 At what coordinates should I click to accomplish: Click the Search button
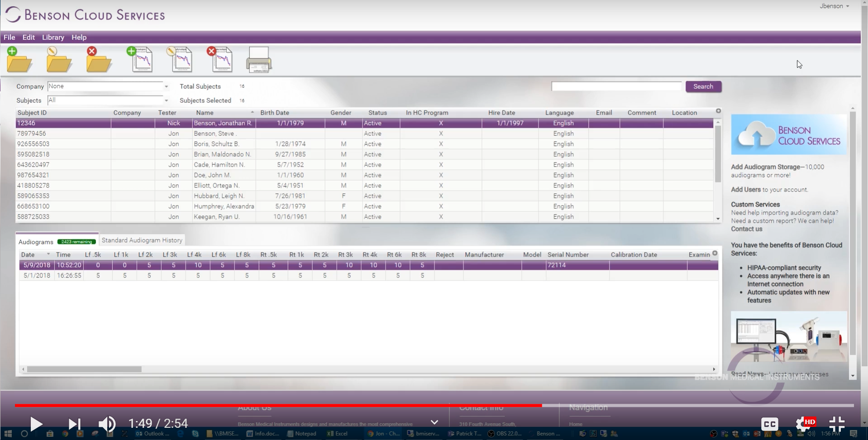pyautogui.click(x=703, y=86)
